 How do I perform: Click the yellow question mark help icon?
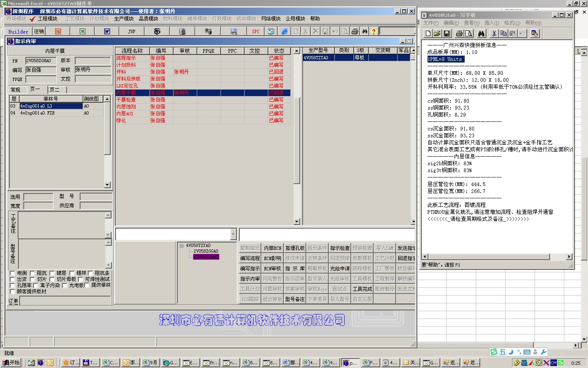pos(374,31)
